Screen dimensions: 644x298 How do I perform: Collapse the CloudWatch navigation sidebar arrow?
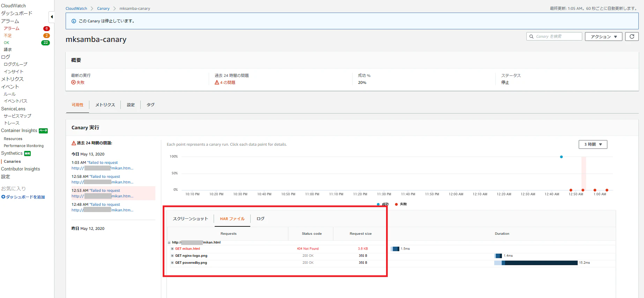(x=52, y=17)
